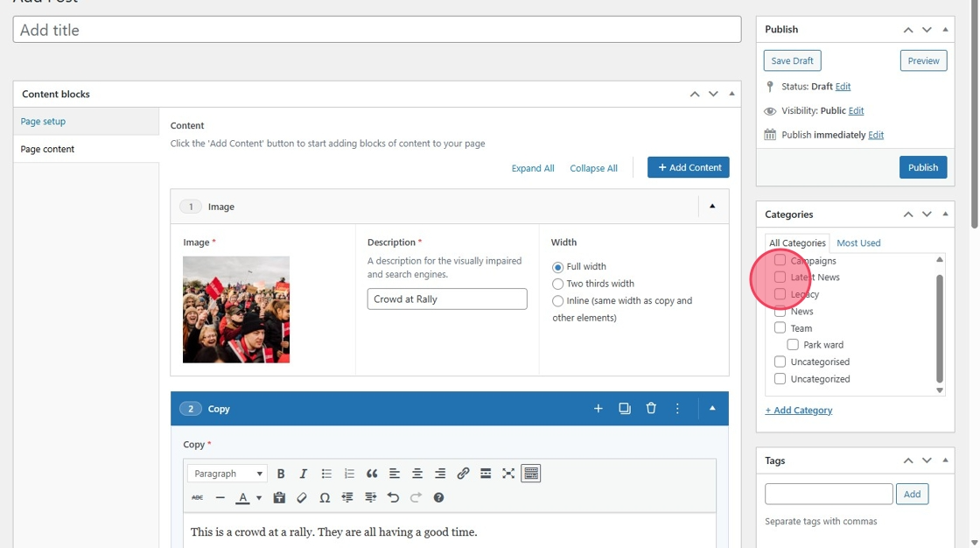Viewport: 980px width, 548px height.
Task: Open the Paragraph format dropdown
Action: 227,474
